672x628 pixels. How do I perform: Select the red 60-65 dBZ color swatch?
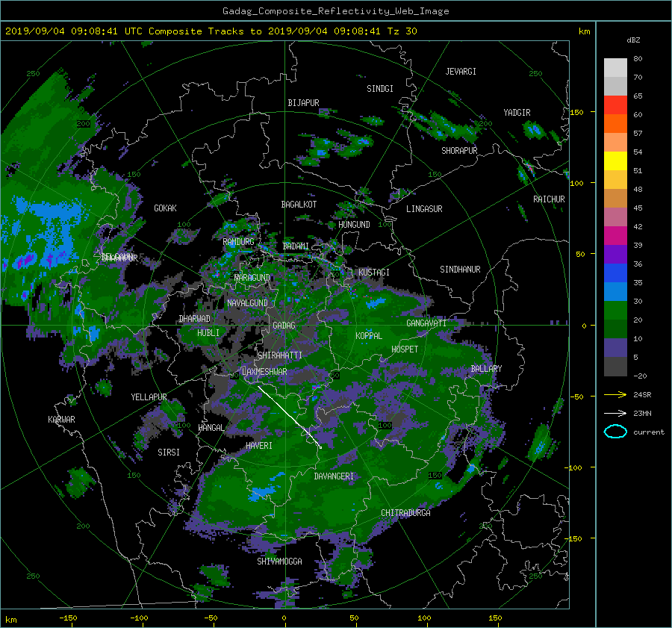click(x=615, y=105)
